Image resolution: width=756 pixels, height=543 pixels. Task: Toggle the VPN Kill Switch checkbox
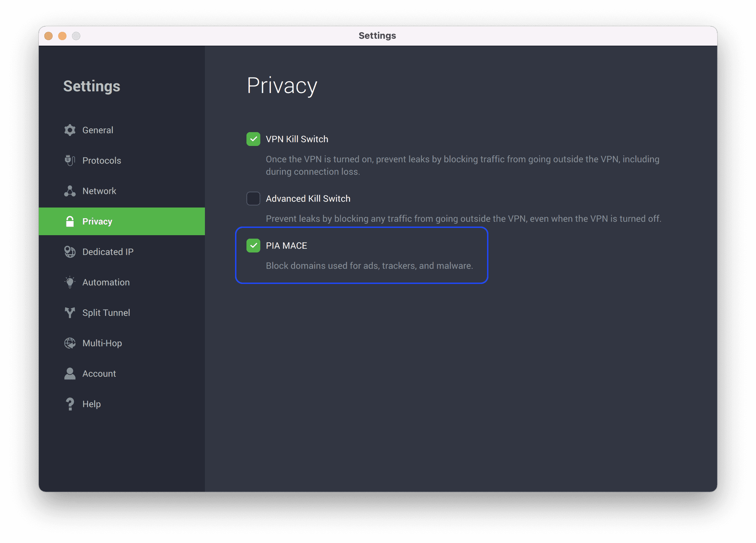pyautogui.click(x=252, y=139)
